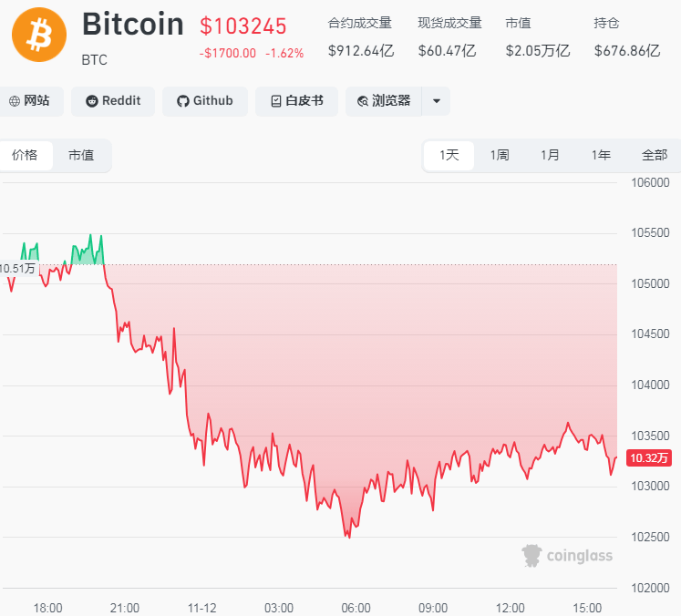Click the $103245 Bitcoin price text

pos(243,26)
